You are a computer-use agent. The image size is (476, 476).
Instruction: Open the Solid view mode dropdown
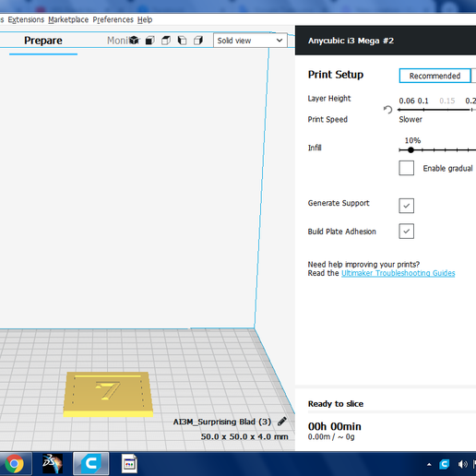(x=250, y=41)
